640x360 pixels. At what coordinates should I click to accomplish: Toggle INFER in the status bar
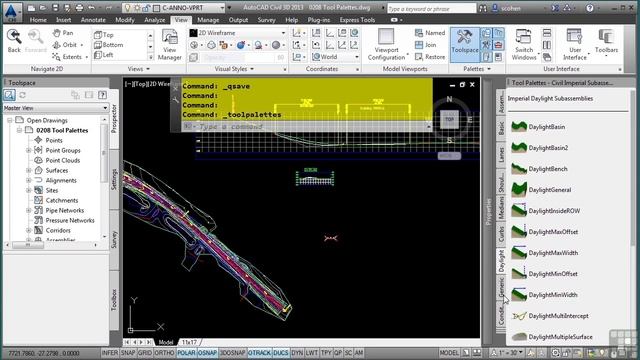click(109, 353)
